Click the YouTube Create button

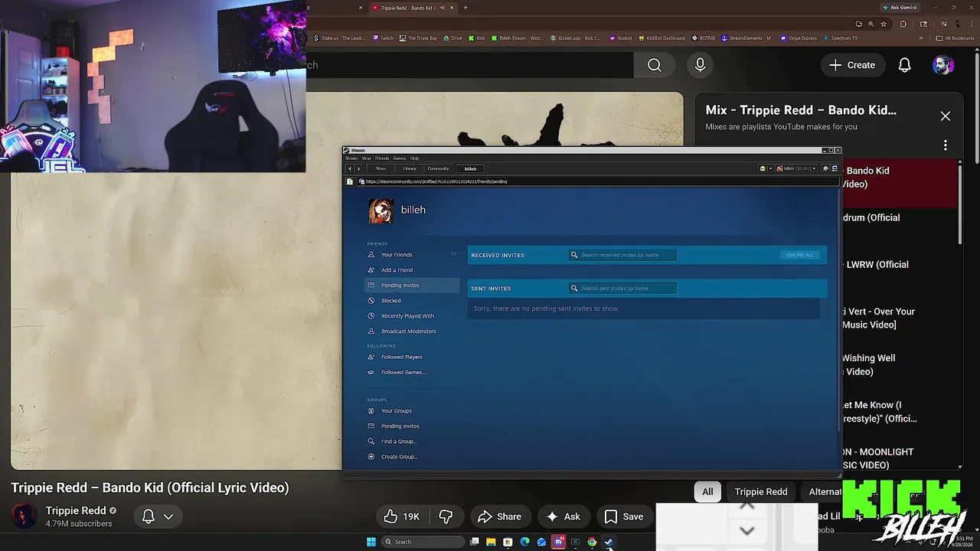coord(851,65)
